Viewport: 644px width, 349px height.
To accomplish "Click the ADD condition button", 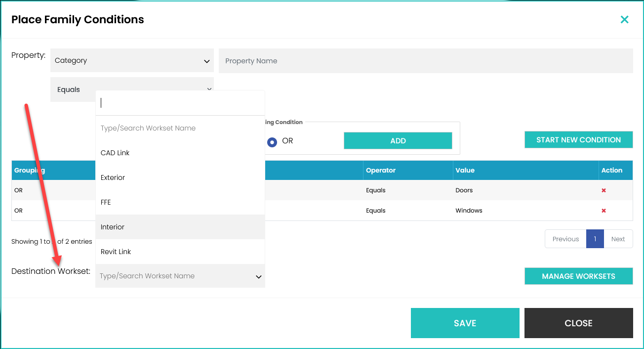I will click(x=398, y=141).
